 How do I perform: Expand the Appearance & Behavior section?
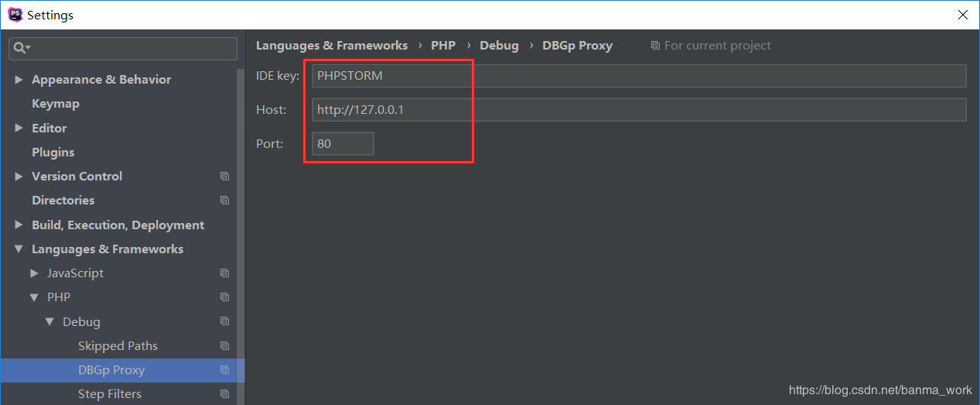(x=19, y=80)
